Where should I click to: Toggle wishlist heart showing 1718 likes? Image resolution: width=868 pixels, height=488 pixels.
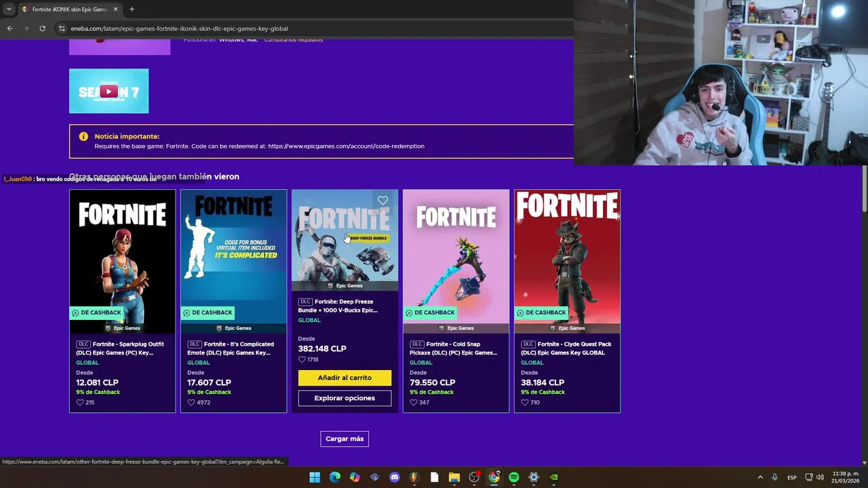pyautogui.click(x=302, y=360)
